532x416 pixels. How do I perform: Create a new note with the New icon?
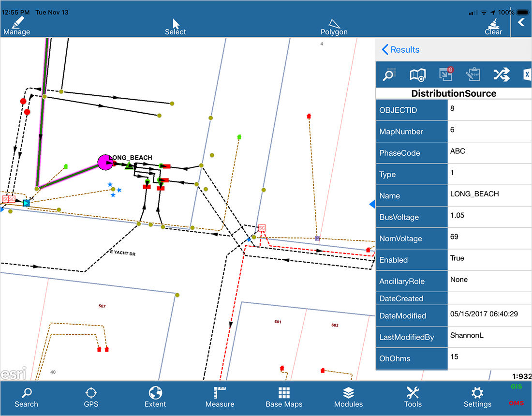point(473,74)
